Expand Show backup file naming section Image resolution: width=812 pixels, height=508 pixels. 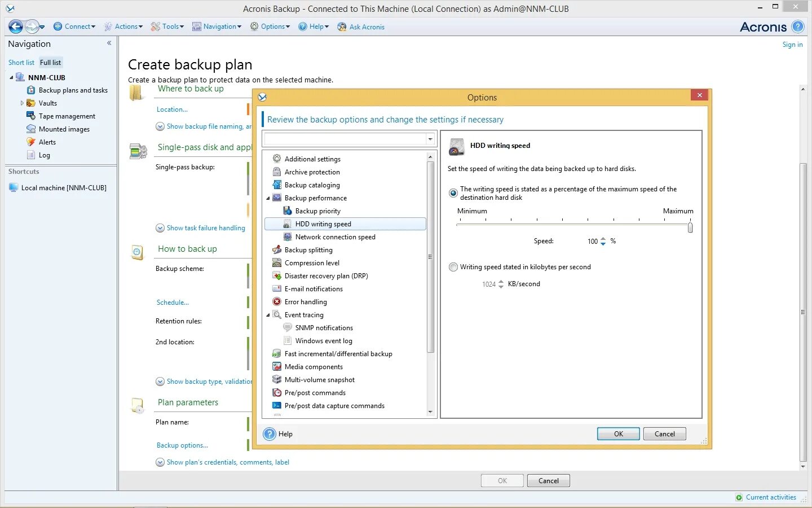160,126
